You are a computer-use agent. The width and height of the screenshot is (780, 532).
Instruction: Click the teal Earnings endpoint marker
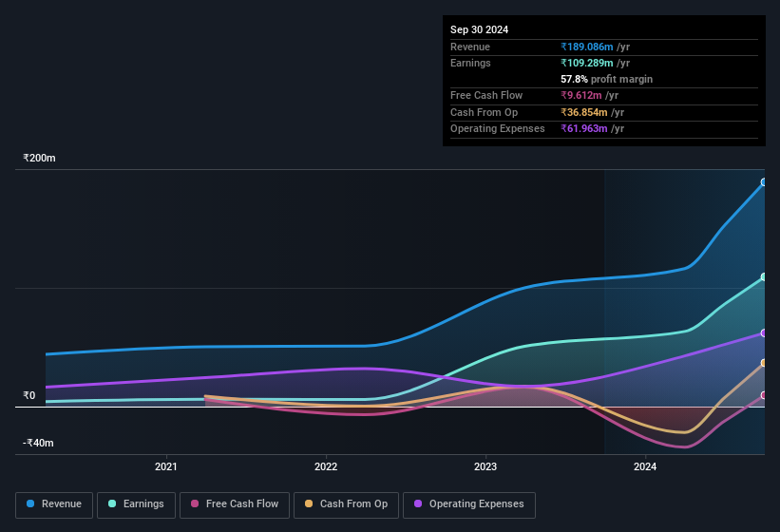click(764, 277)
